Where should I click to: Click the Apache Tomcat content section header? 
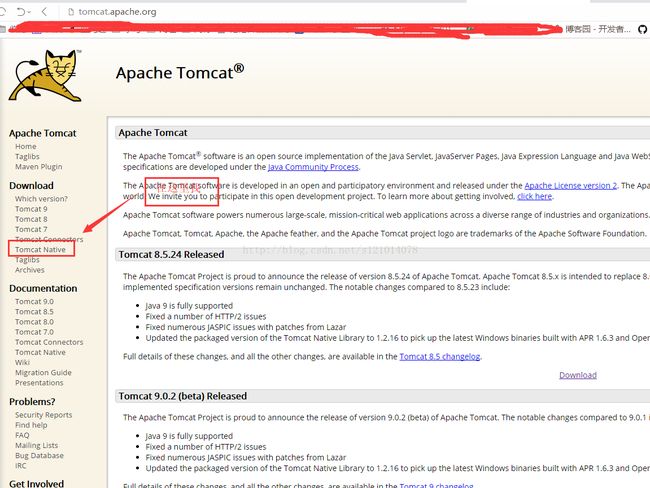153,133
